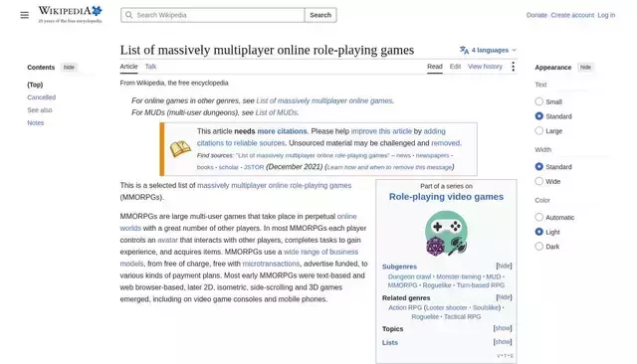Screen dimensions: 637x364
Task: Jump to Notes section
Action: (36, 123)
